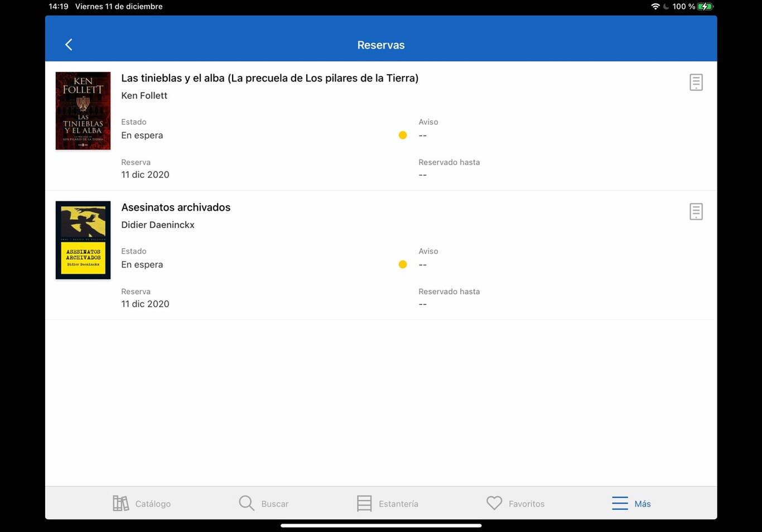Image resolution: width=762 pixels, height=532 pixels.
Task: Select author Didier Daeninckx
Action: click(x=158, y=225)
